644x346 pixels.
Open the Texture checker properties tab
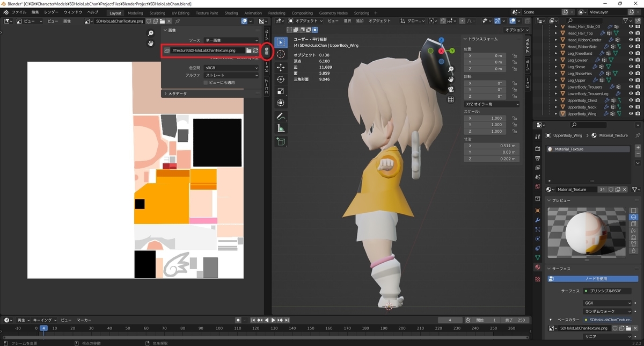[538, 279]
